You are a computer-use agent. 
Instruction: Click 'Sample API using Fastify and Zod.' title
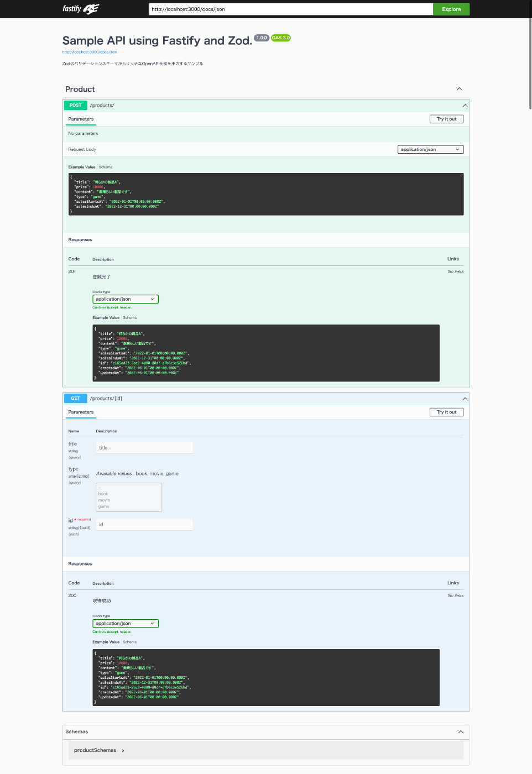pyautogui.click(x=157, y=41)
